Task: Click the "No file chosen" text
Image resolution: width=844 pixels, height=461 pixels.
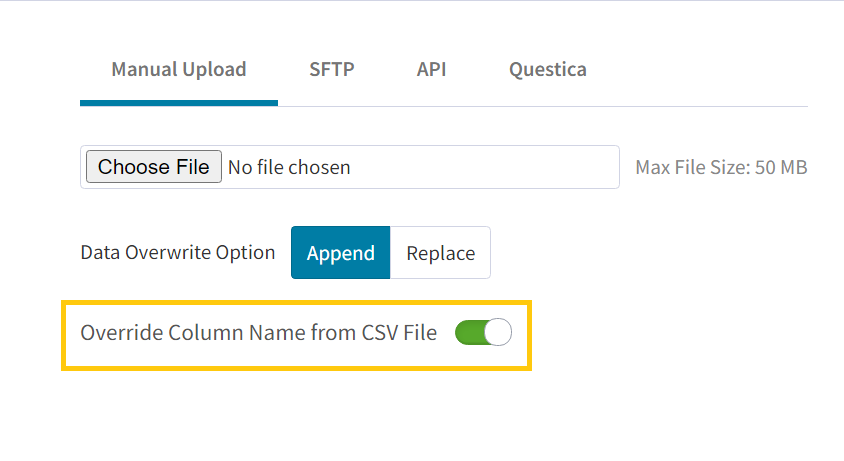Action: pyautogui.click(x=289, y=167)
